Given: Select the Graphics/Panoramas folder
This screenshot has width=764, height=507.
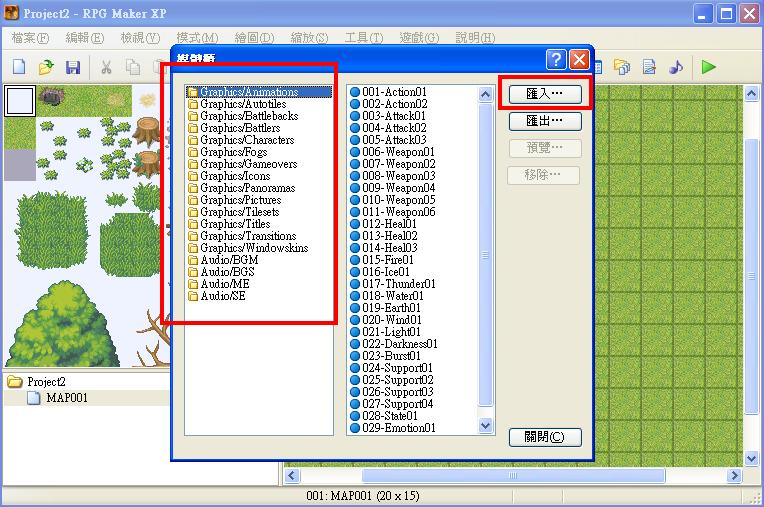Looking at the screenshot, I should pyautogui.click(x=242, y=188).
